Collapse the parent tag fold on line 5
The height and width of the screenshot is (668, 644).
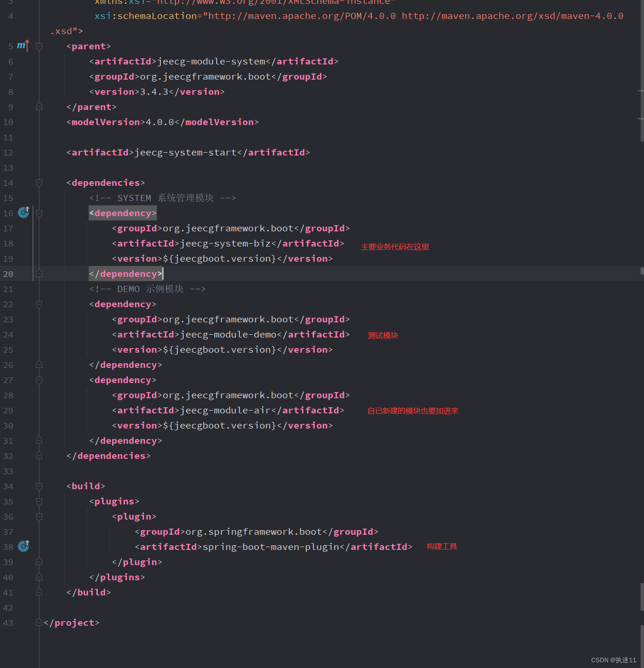[39, 46]
